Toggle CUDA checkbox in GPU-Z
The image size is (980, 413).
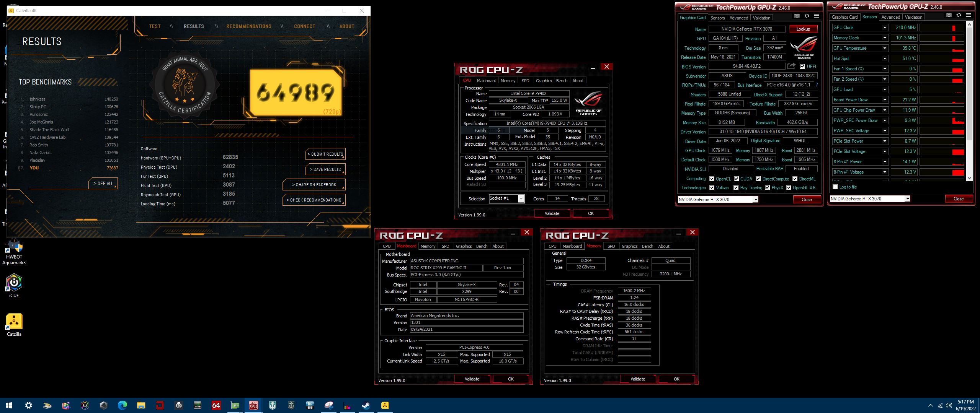point(736,179)
